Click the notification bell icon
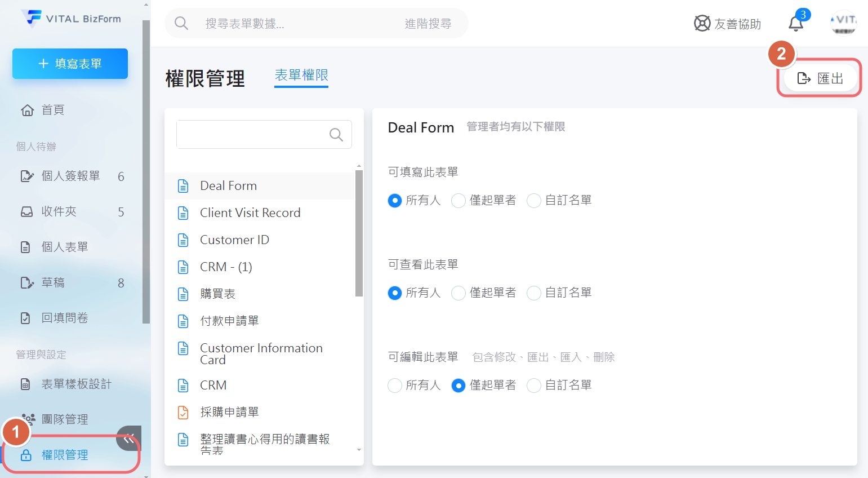Screen dimensions: 868x478 (795, 24)
